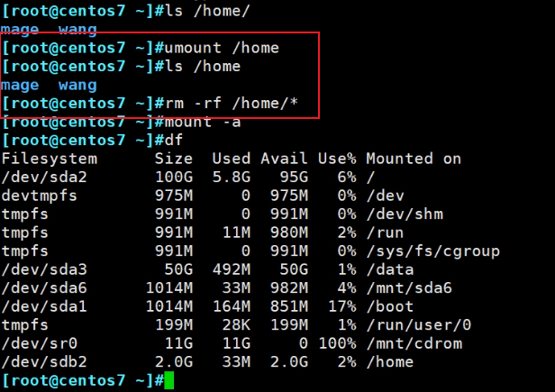Click the Avail column header
Viewport: 555px width, 392px height.
283,159
